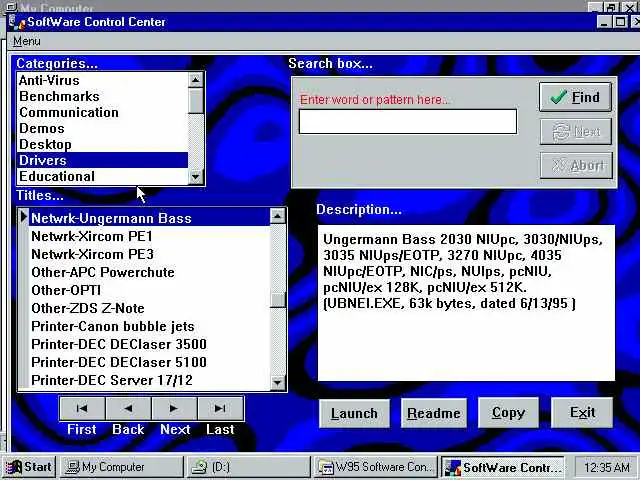Click the SoftWare Contr... taskbar button
640x480 pixels.
pos(502,467)
